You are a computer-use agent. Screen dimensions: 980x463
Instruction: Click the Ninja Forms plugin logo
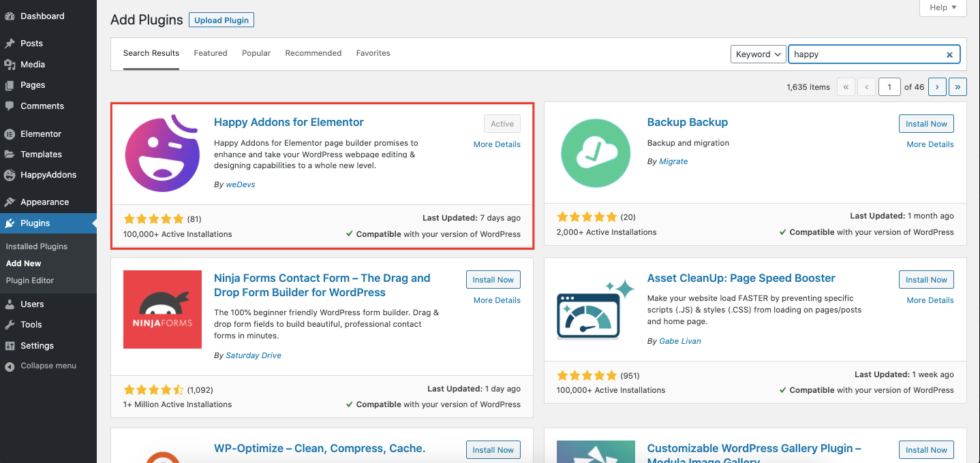tap(162, 309)
